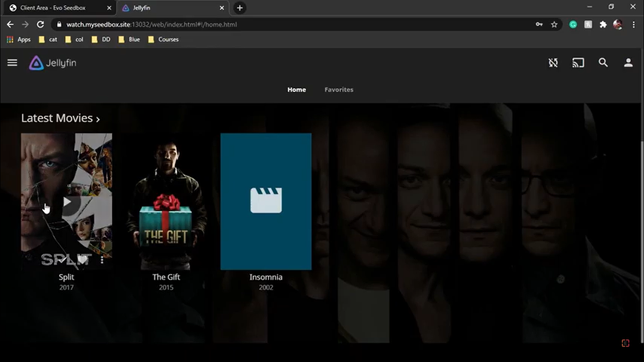Open the Insomnia movie poster
Screen dimensions: 644x362
click(x=266, y=201)
